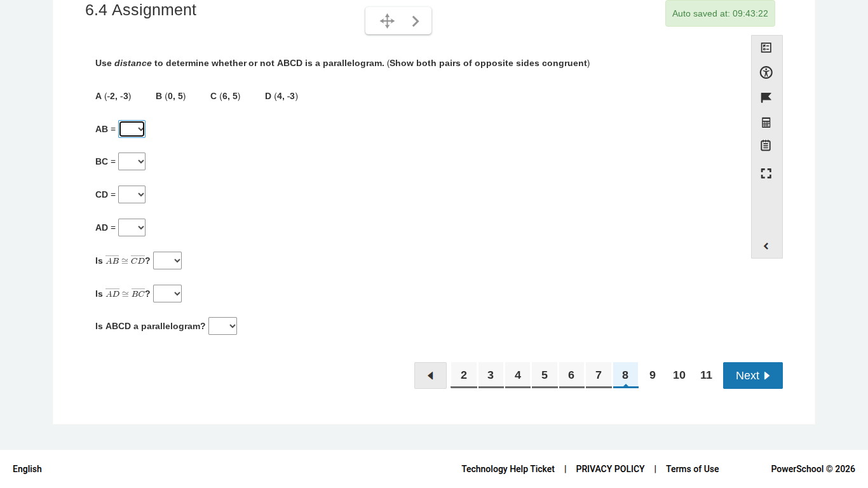Open the item details icon at sidebar top

point(766,48)
